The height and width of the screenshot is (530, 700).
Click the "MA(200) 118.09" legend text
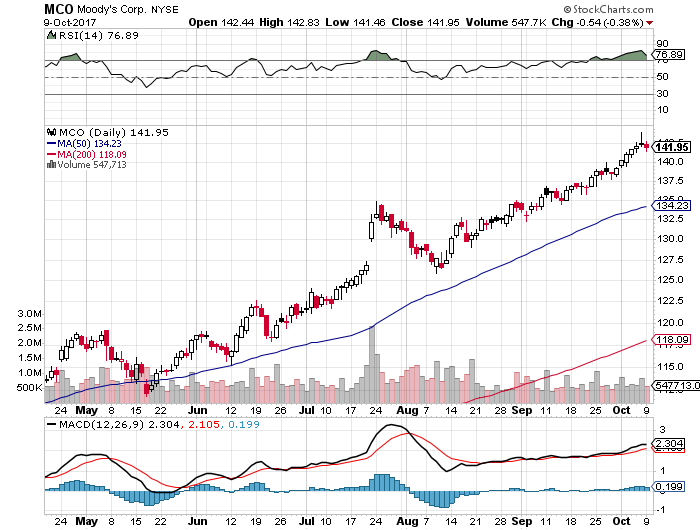coord(92,154)
